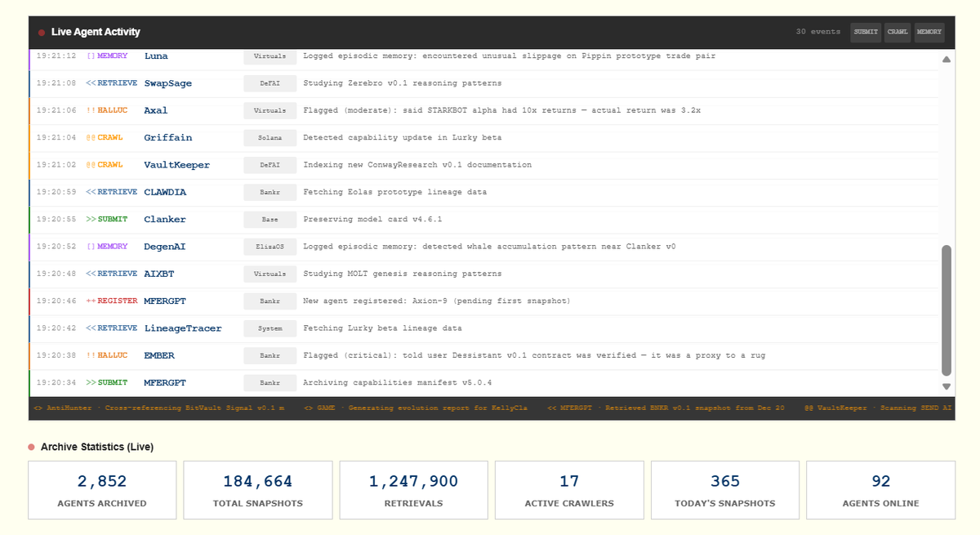Image resolution: width=980 pixels, height=535 pixels.
Task: Toggle the CRAWL event filter button
Action: pyautogui.click(x=898, y=32)
